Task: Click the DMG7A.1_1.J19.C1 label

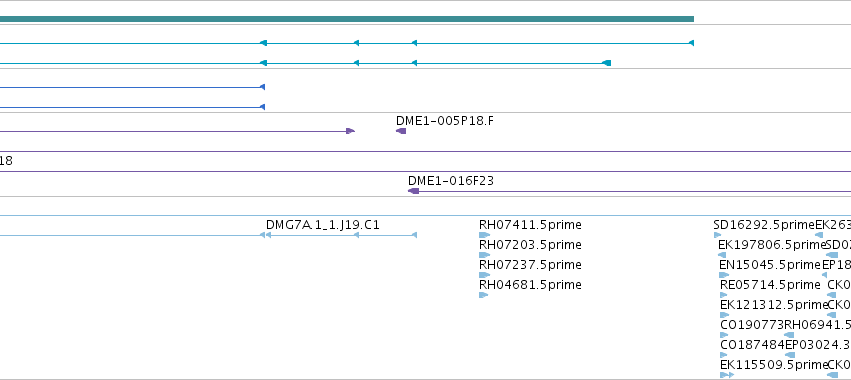Action: pyautogui.click(x=322, y=225)
